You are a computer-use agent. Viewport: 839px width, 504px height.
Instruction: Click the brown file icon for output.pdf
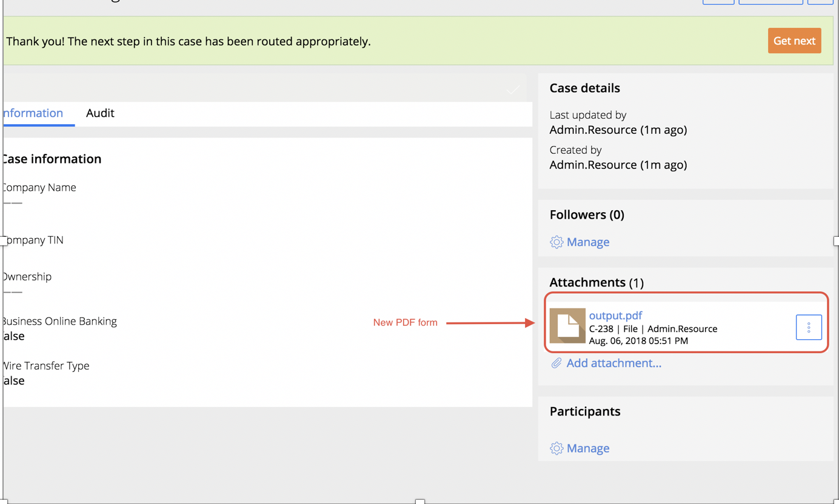567,326
